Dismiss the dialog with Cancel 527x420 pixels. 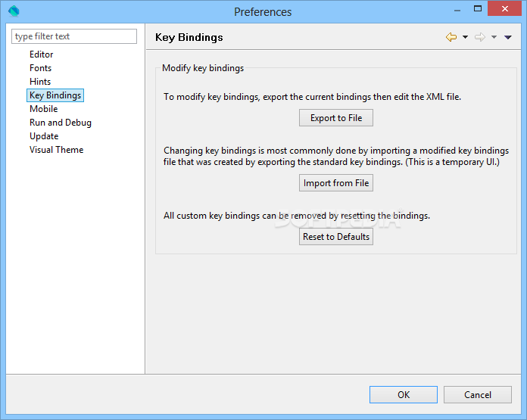(x=478, y=394)
